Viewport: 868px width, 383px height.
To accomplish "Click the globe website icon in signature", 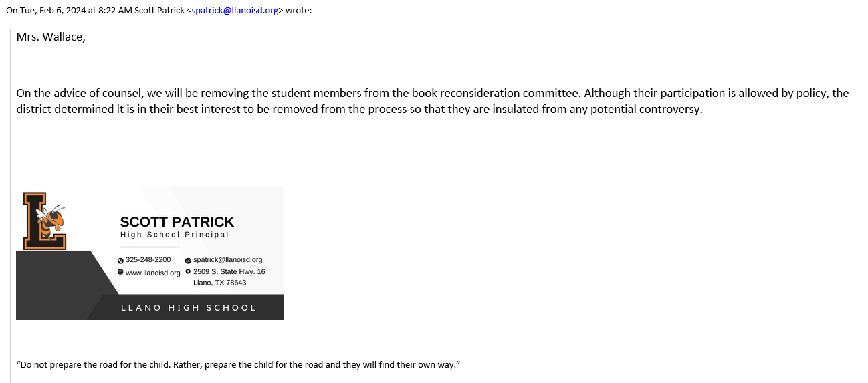I will pyautogui.click(x=120, y=272).
